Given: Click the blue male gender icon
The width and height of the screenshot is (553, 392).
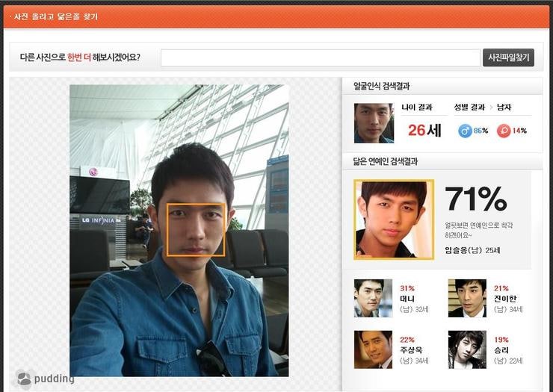Looking at the screenshot, I should coord(465,131).
